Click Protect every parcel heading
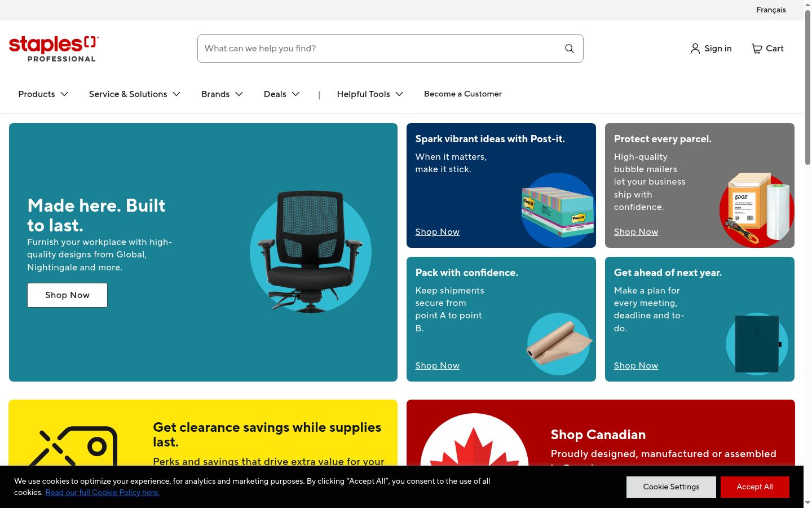Viewport: 812px width, 508px height. [663, 139]
